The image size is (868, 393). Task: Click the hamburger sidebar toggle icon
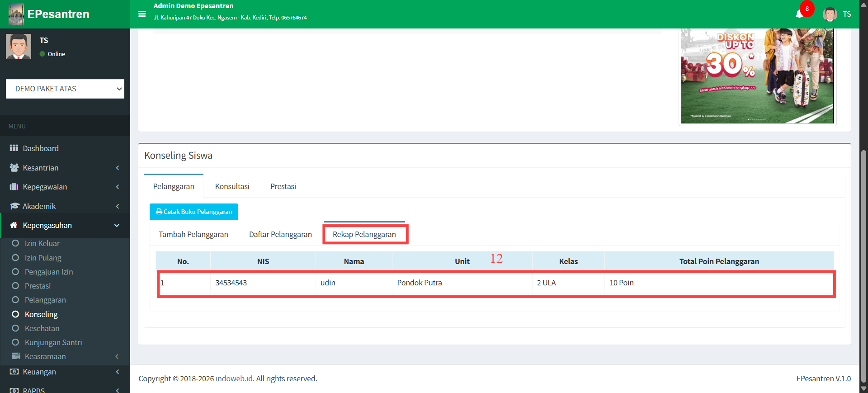pyautogui.click(x=142, y=14)
